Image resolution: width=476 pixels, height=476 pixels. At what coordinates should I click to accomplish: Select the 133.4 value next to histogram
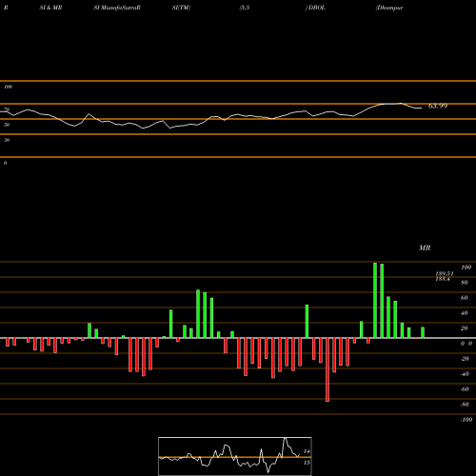tap(443, 279)
